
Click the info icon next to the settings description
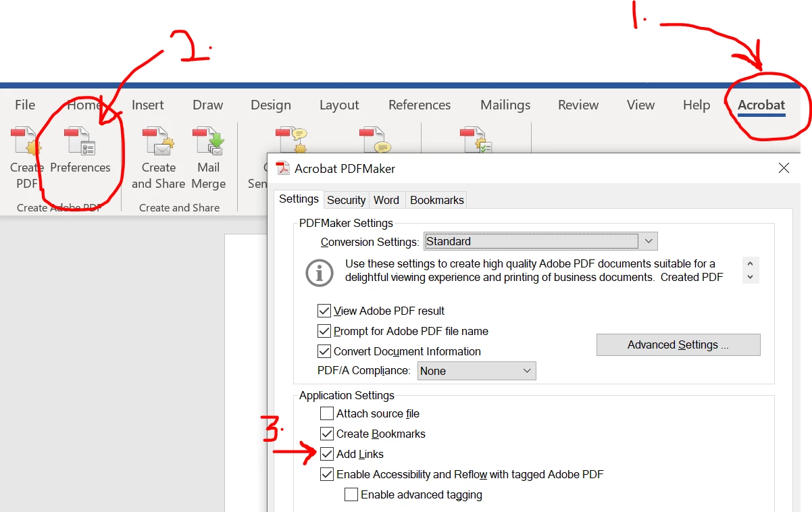[320, 273]
